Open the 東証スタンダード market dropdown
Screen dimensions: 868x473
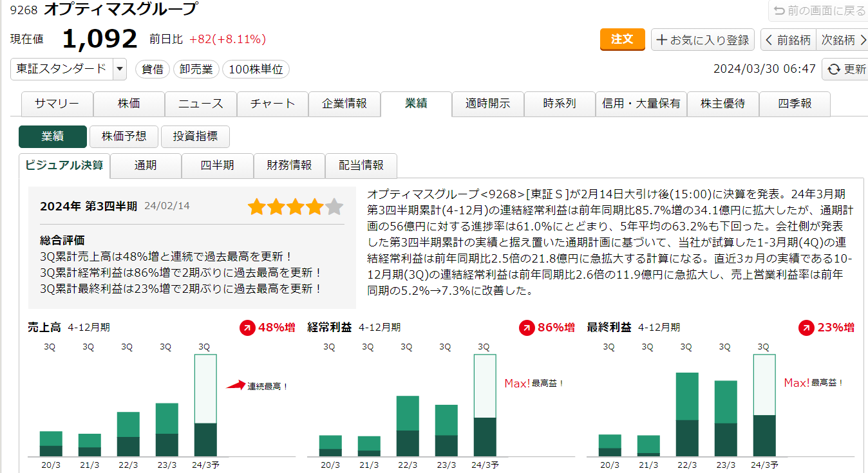[69, 70]
